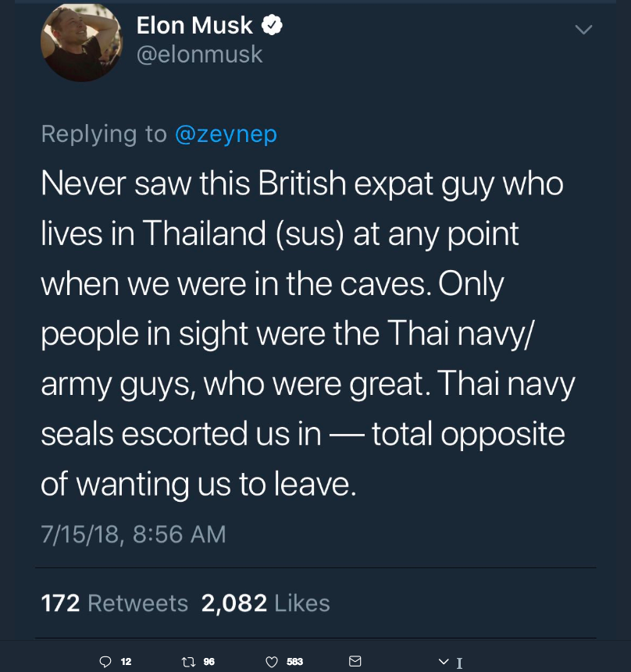
Task: View the 172 Retweets list
Action: (x=115, y=603)
